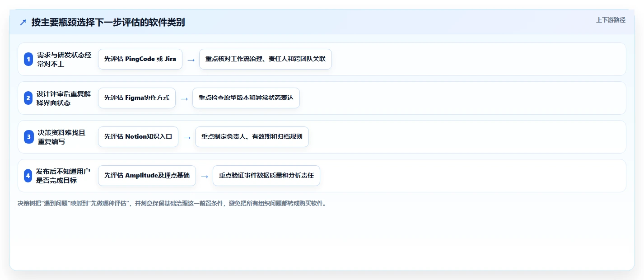Select the number 2 step badge

pyautogui.click(x=28, y=98)
